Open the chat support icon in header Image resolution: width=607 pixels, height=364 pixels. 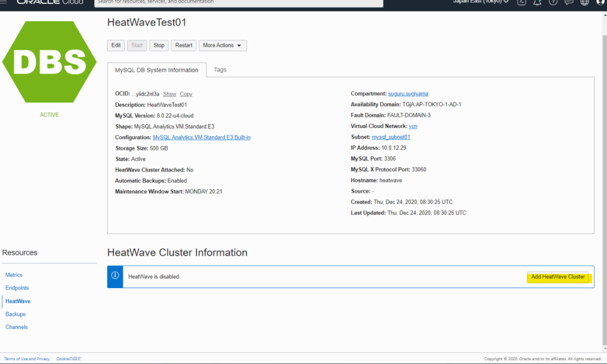click(569, 2)
